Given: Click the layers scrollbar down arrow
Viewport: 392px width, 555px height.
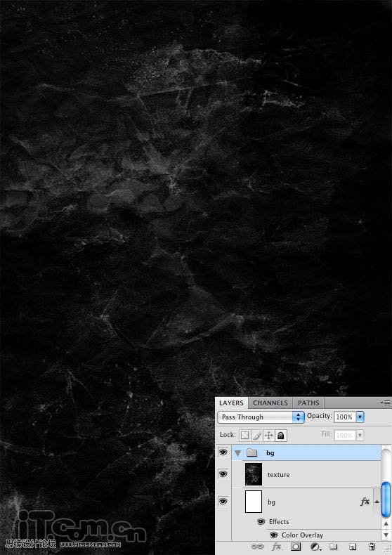Looking at the screenshot, I should (386, 535).
